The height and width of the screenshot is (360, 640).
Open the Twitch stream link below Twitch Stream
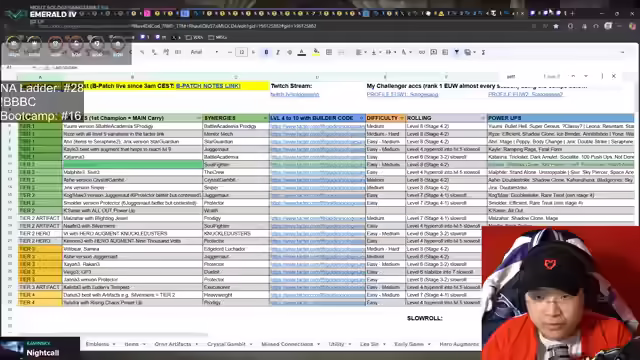click(295, 94)
